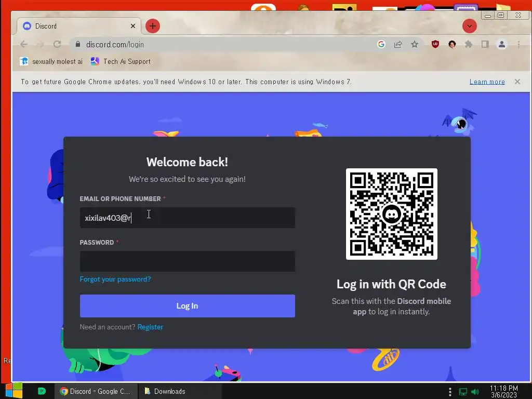Click the 'Welcome back!' heading
Screen dimensions: 532x399
[x=187, y=162]
